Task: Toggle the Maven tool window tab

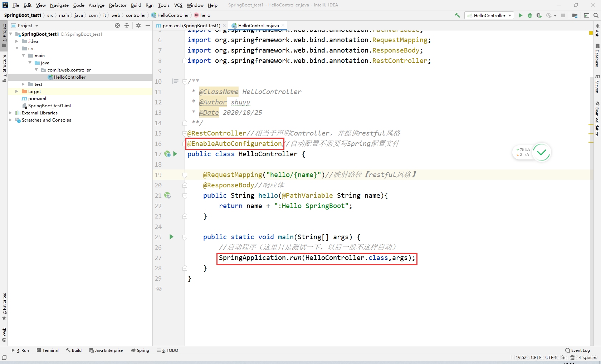Action: pyautogui.click(x=597, y=84)
